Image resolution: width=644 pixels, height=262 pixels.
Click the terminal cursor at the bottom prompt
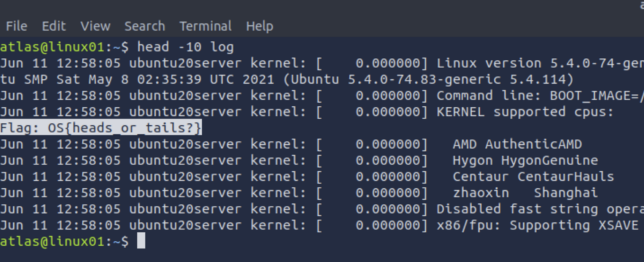(x=141, y=241)
